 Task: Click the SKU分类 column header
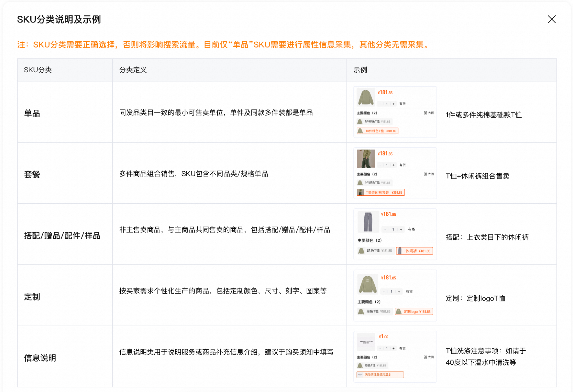pos(38,70)
